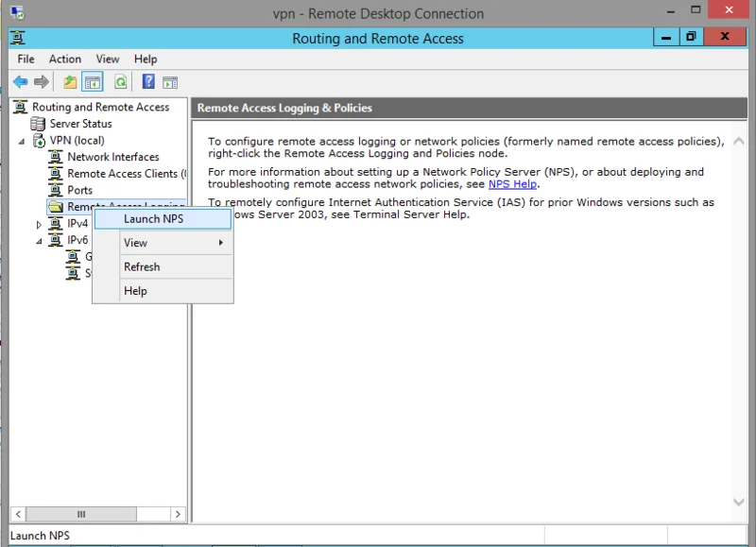
Task: Click the details pane scroll up arrow
Action: coord(738,141)
